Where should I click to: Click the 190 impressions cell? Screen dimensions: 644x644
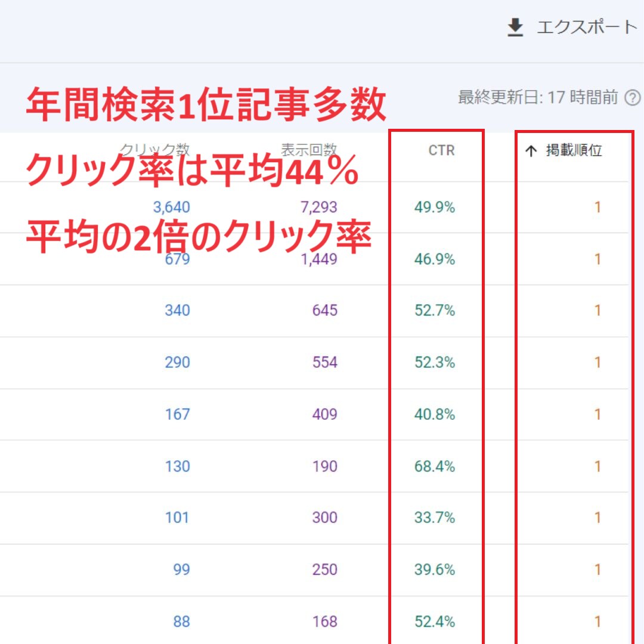[x=324, y=466]
